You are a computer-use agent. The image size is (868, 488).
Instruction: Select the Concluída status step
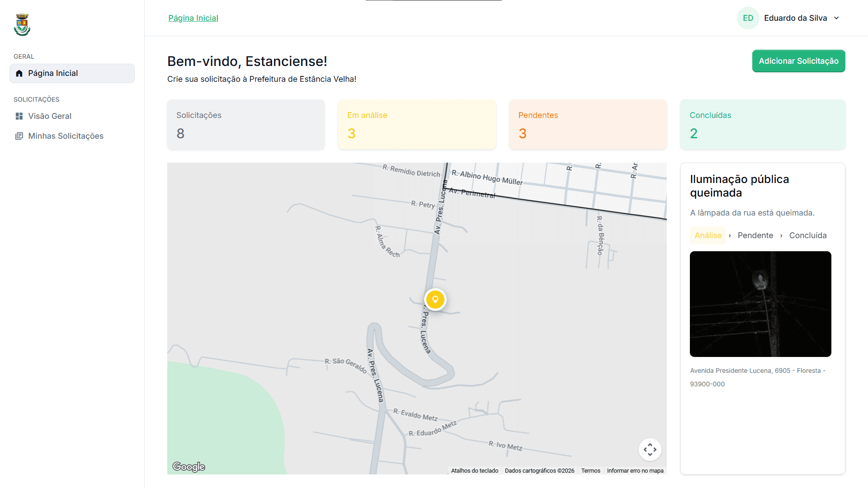(808, 235)
